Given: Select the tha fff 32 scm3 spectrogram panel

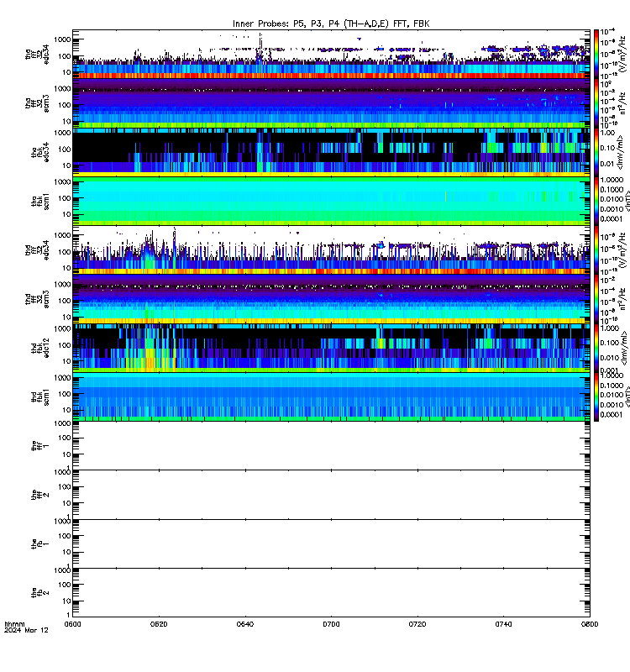Looking at the screenshot, I should click(331, 103).
